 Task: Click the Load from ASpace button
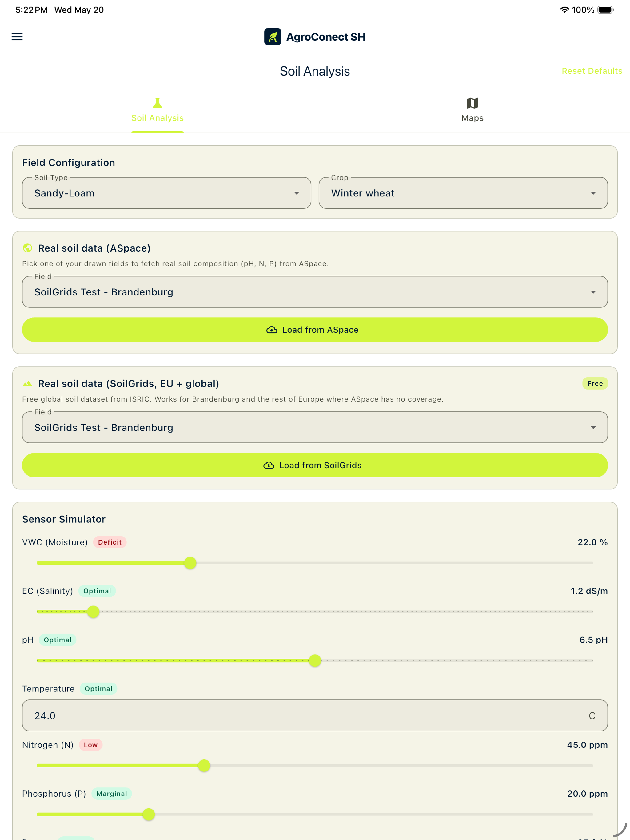tap(315, 330)
